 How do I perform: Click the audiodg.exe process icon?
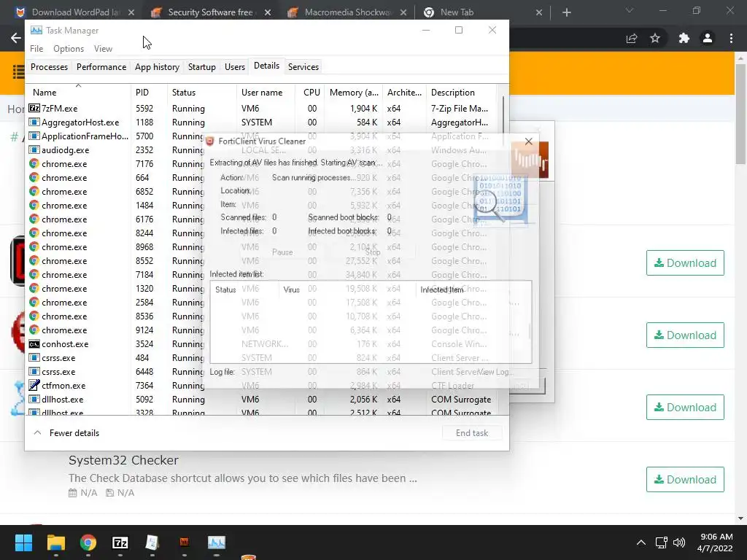34,150
